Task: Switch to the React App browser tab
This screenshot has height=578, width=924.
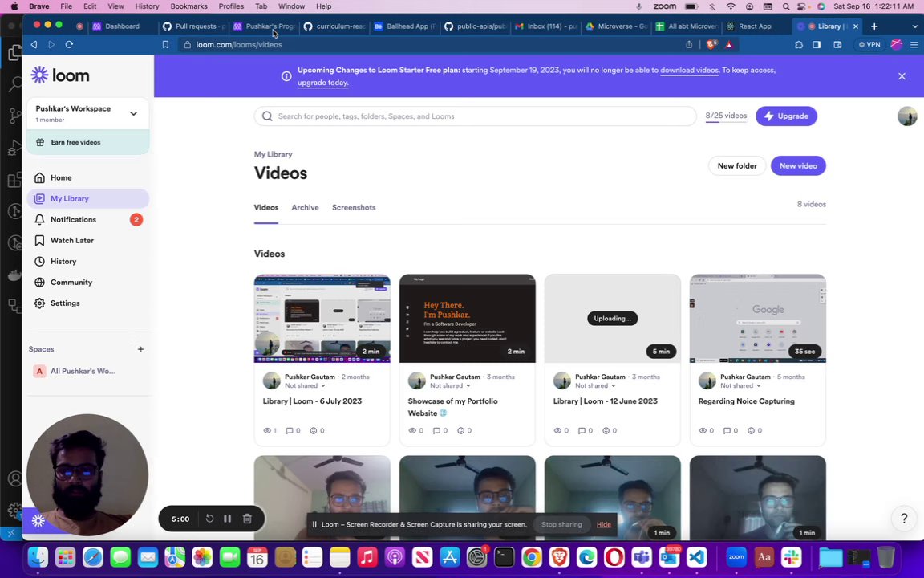Action: point(755,26)
